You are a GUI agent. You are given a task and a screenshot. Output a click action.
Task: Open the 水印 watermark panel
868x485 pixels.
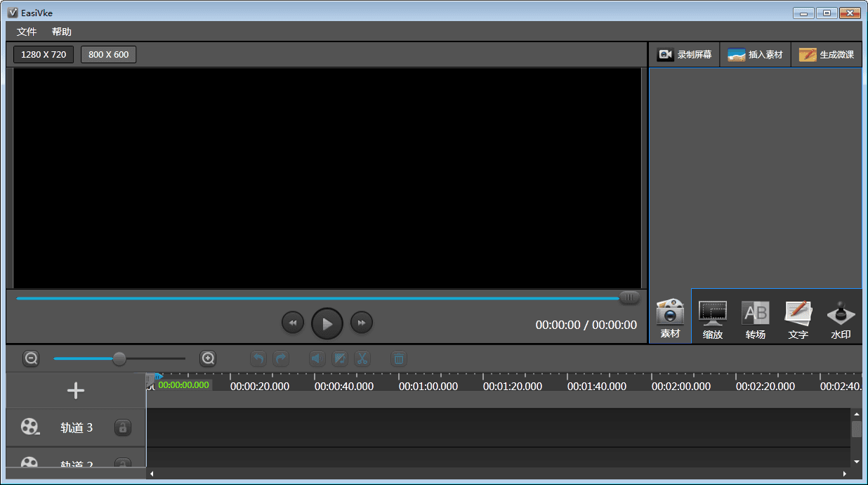841,319
